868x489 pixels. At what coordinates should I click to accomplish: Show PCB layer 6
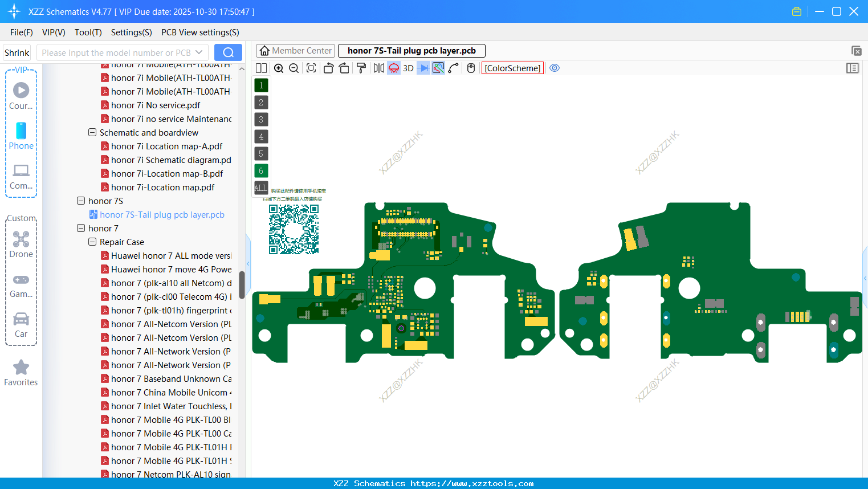(x=261, y=171)
